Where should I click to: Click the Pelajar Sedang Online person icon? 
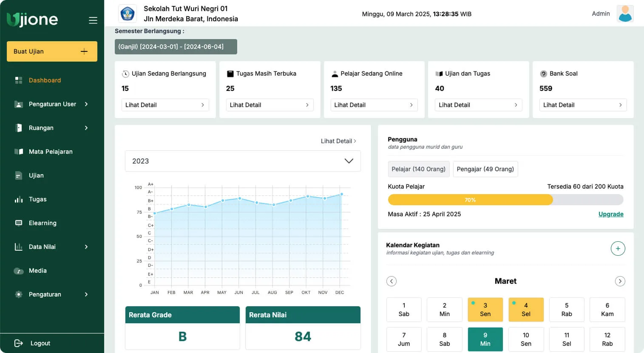(x=335, y=74)
